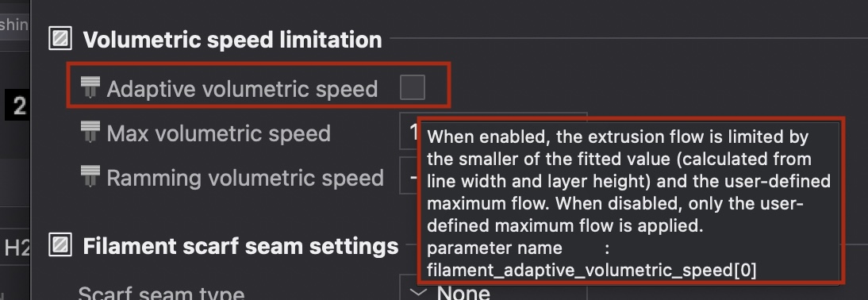Click the Filament scarf seam settings heading
868x300 pixels.
click(x=241, y=246)
